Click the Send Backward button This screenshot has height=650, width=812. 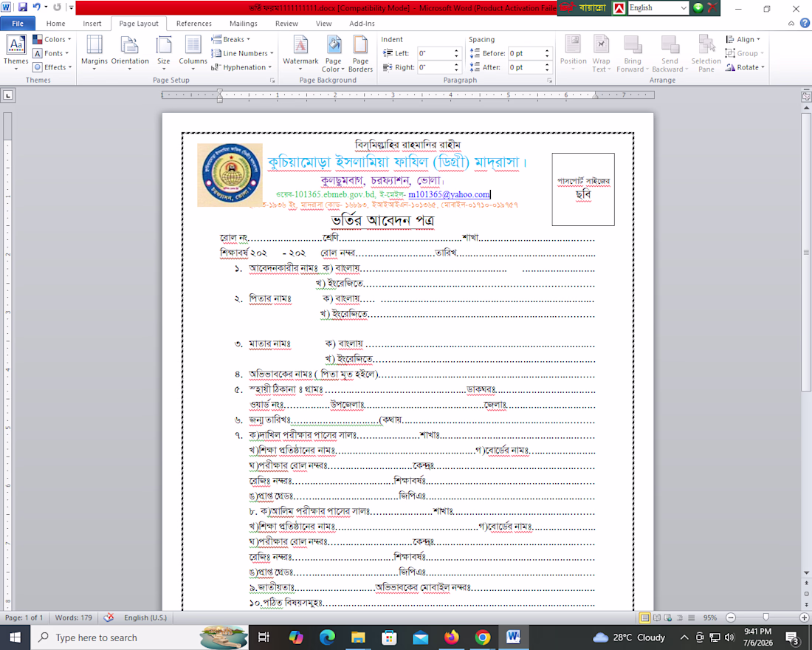(670, 53)
